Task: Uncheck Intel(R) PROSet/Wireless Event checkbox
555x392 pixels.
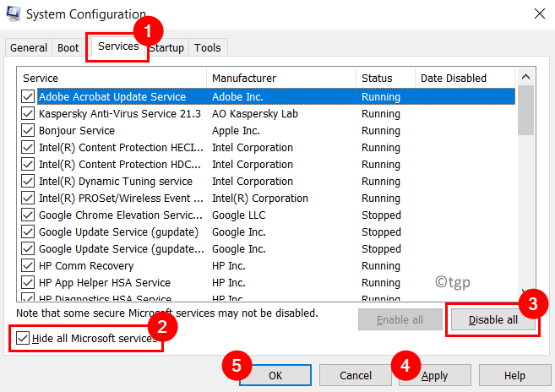Action: point(28,198)
